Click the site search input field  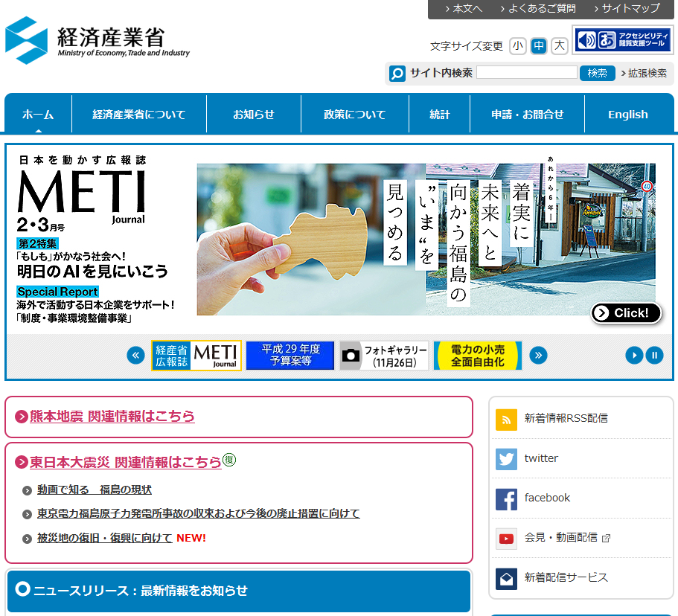[527, 73]
